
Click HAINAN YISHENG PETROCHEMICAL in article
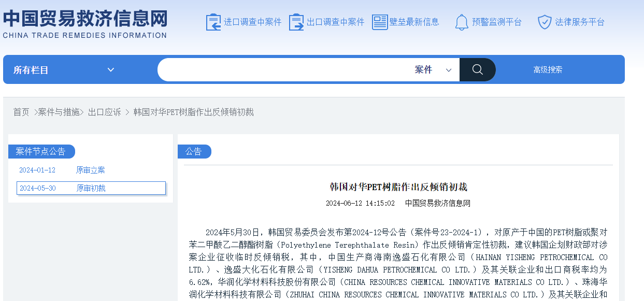point(535,257)
